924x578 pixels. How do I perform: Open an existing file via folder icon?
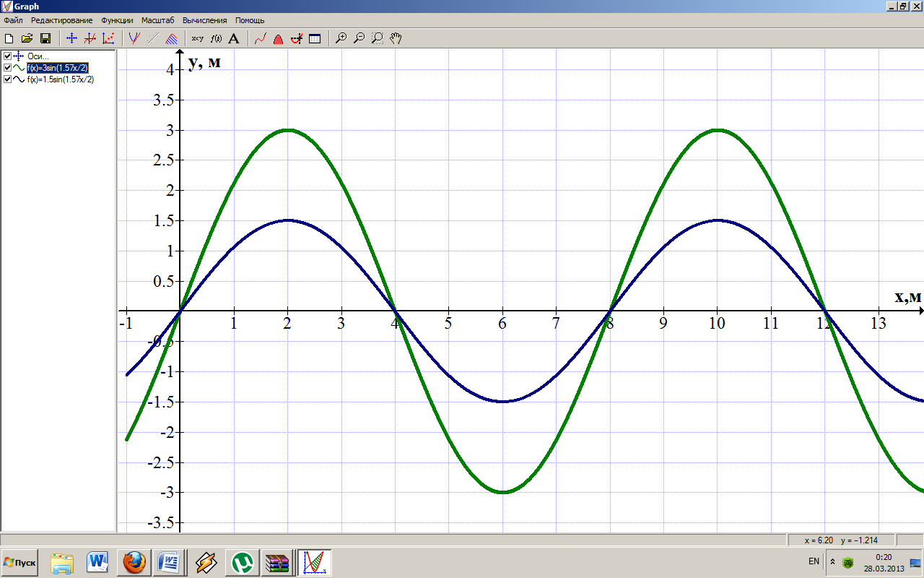coord(27,38)
